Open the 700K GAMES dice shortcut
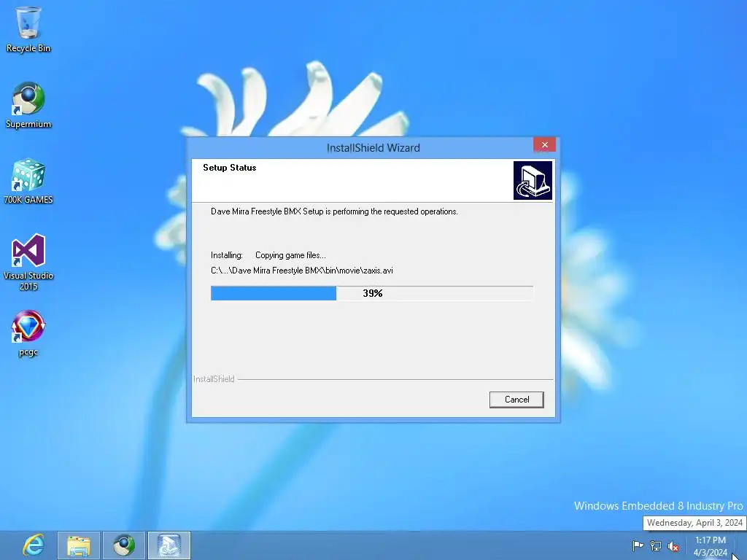Image resolution: width=747 pixels, height=560 pixels. click(x=28, y=181)
